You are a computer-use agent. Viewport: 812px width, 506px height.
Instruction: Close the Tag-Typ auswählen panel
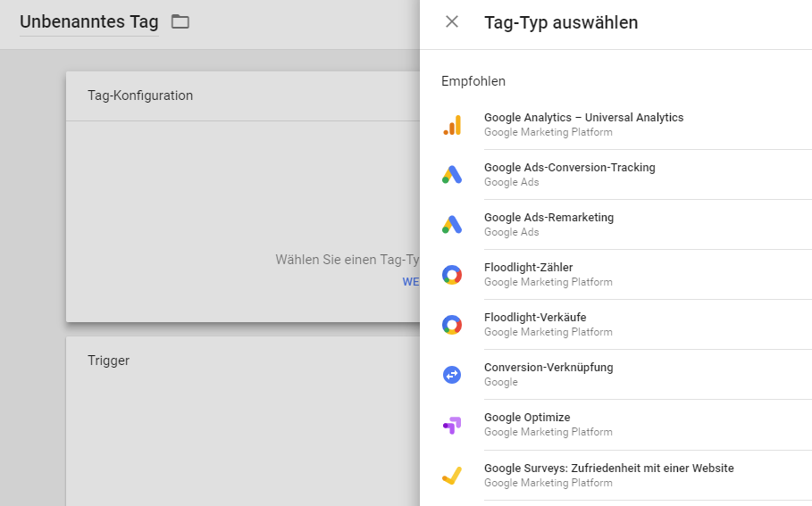[452, 21]
